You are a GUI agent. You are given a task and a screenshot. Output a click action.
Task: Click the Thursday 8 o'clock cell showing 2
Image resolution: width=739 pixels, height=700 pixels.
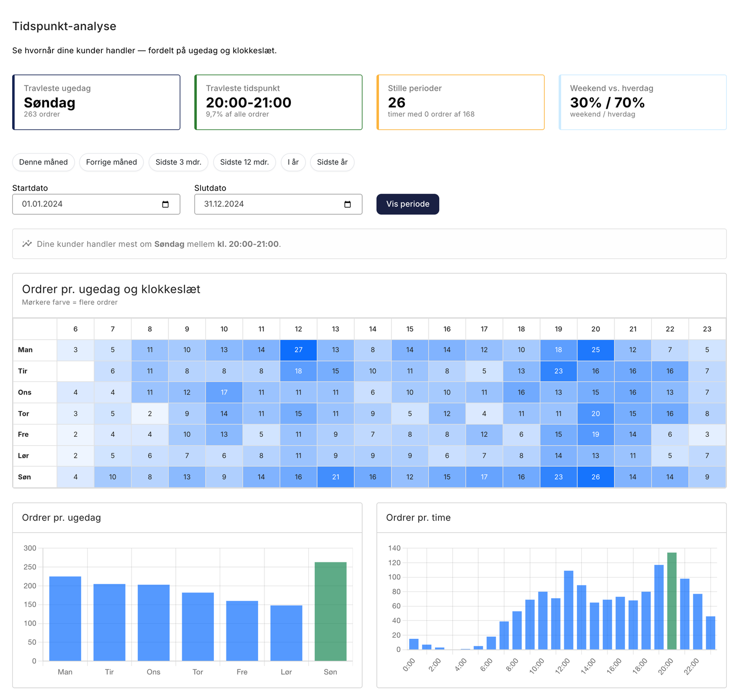(x=150, y=414)
